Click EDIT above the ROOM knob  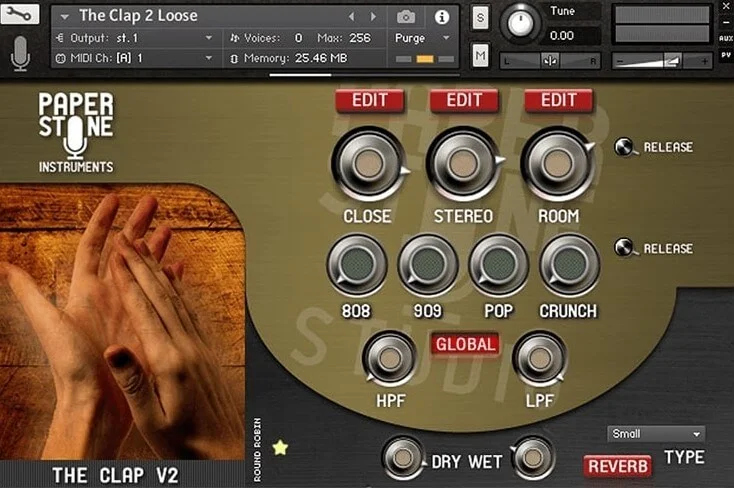pyautogui.click(x=559, y=100)
